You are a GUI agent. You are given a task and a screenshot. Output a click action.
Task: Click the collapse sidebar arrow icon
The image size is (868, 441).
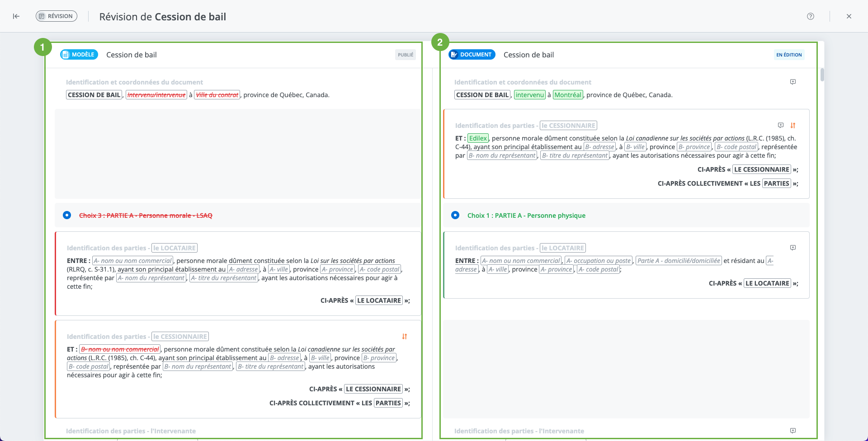(16, 16)
